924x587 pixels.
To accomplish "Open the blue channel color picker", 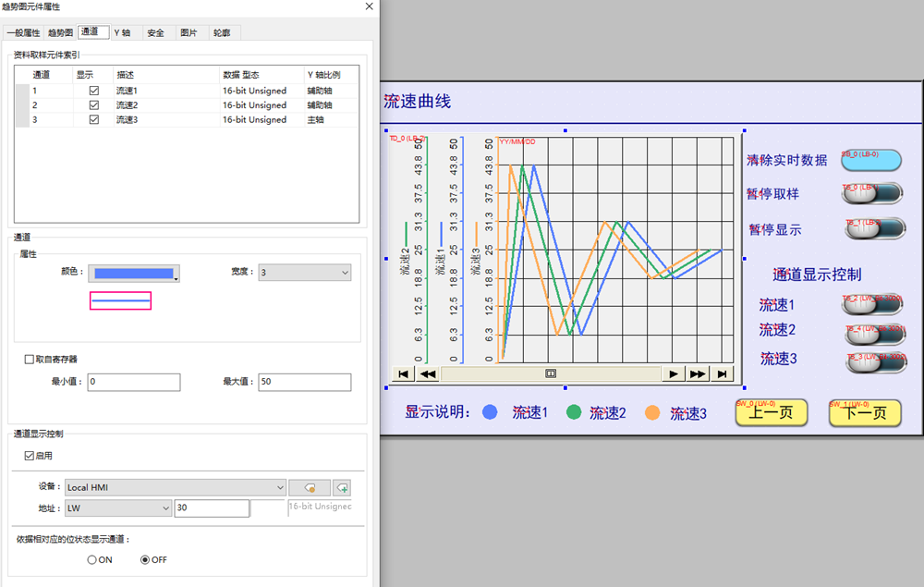I will coord(134,273).
